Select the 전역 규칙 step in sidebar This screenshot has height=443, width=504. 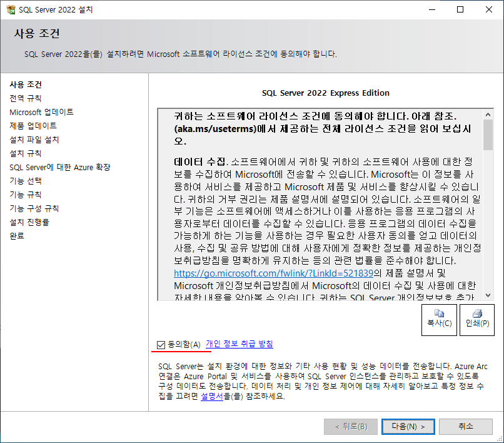26,98
